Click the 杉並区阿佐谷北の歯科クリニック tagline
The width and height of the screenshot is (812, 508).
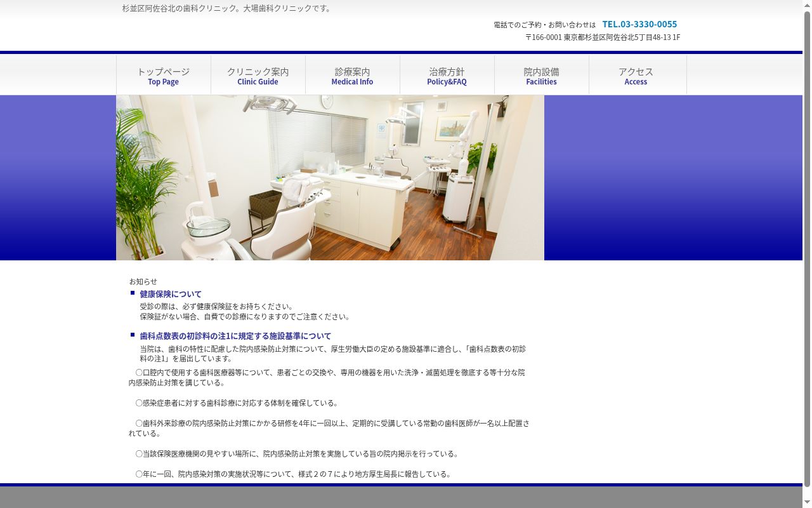[227, 8]
